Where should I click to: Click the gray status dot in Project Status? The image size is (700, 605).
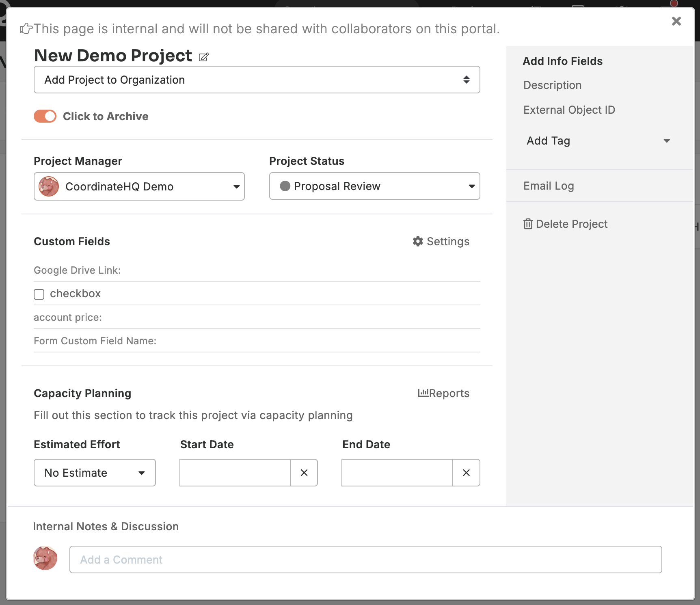(x=285, y=186)
